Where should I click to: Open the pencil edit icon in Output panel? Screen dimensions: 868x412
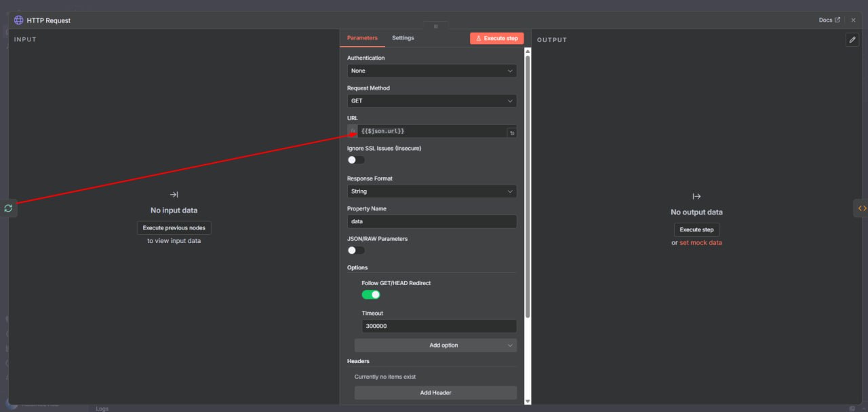pyautogui.click(x=852, y=40)
